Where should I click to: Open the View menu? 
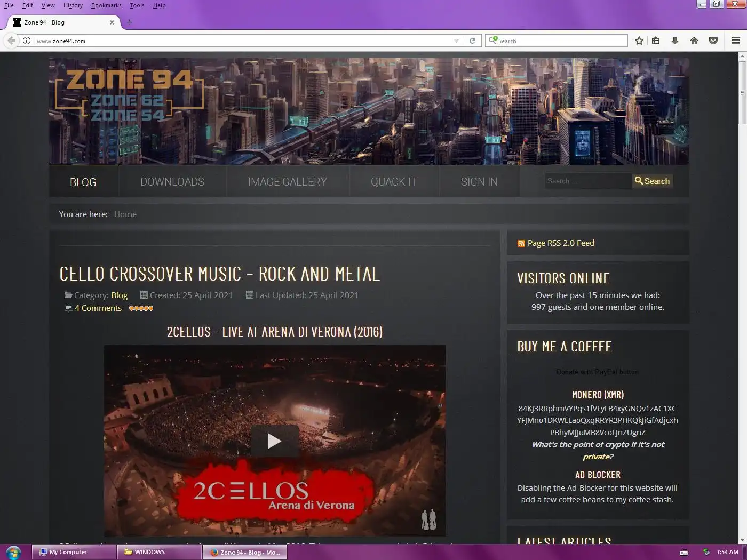48,5
